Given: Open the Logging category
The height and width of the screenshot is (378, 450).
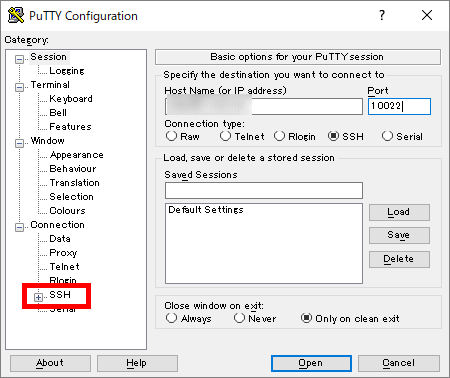Looking at the screenshot, I should point(67,71).
